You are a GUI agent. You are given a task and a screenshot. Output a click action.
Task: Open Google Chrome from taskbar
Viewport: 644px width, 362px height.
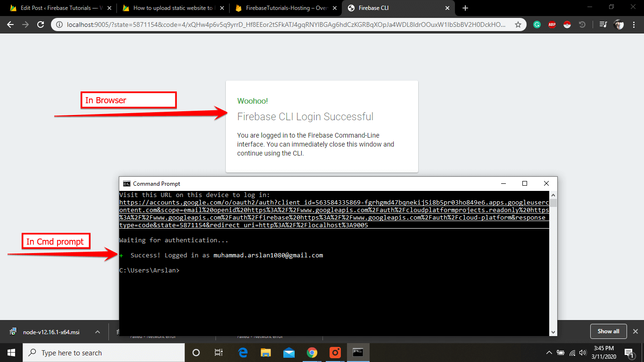tap(312, 353)
